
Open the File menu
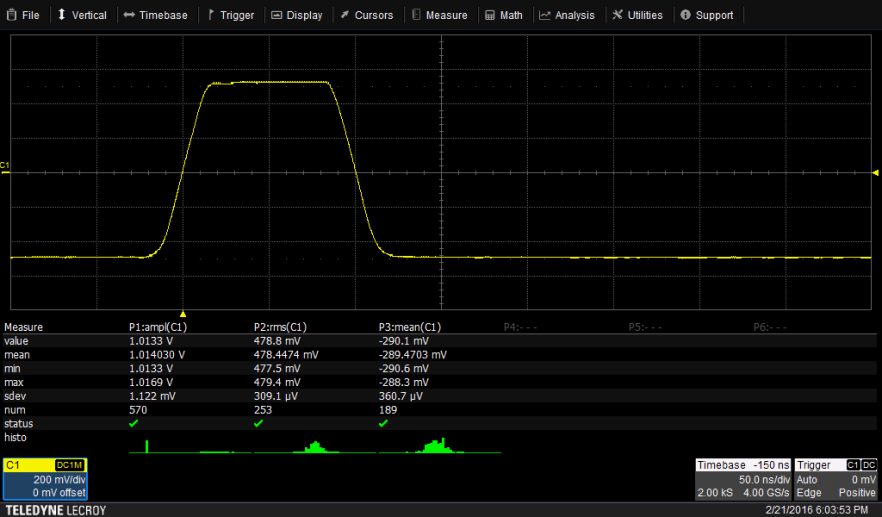[x=22, y=15]
